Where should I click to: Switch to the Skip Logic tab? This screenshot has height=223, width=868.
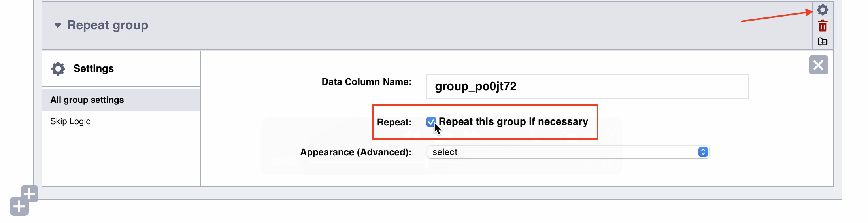point(70,121)
